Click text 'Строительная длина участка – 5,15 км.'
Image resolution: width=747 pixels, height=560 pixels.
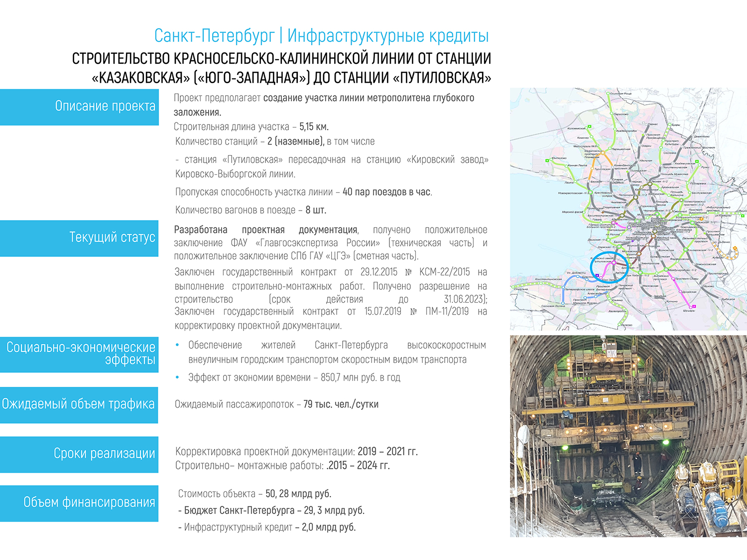click(251, 126)
